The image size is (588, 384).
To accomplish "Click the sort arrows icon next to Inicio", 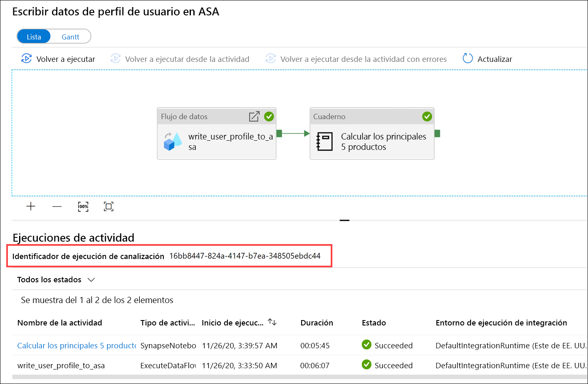I will point(272,322).
